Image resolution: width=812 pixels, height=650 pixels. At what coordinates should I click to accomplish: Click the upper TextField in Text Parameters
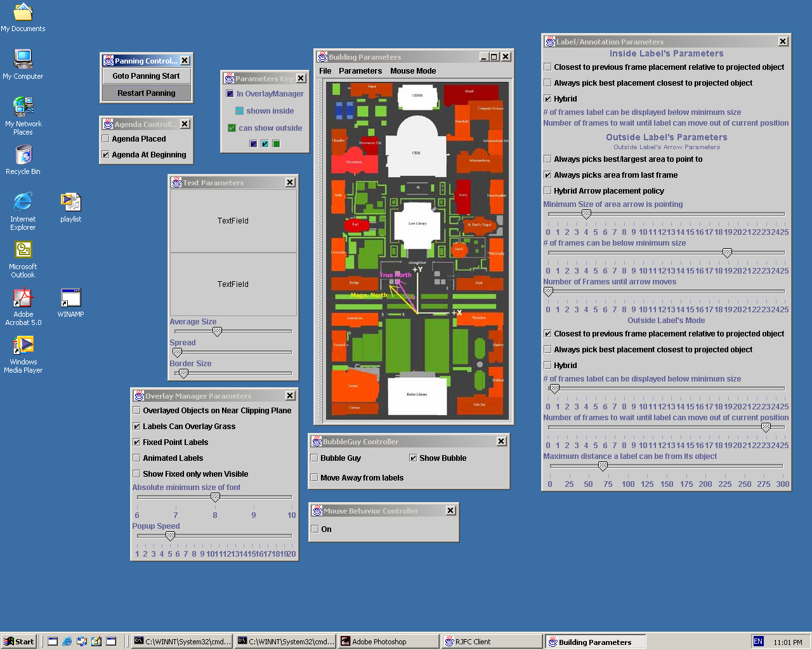pyautogui.click(x=233, y=220)
